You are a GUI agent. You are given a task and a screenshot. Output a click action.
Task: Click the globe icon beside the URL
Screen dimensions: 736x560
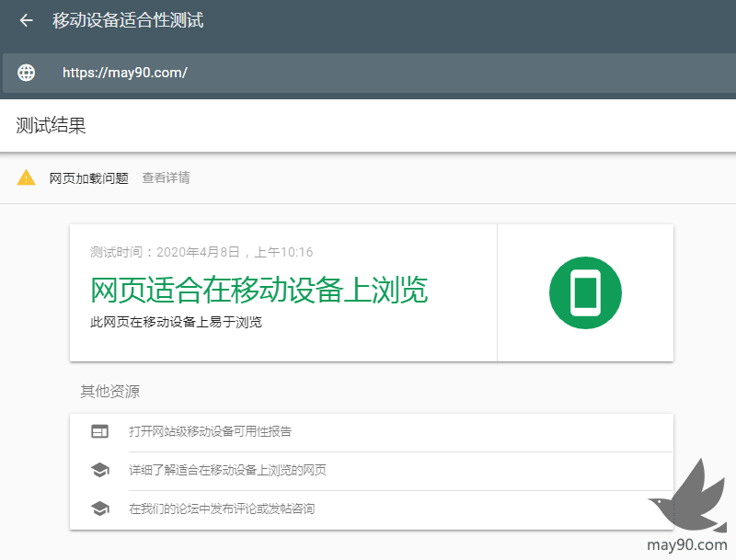(26, 73)
